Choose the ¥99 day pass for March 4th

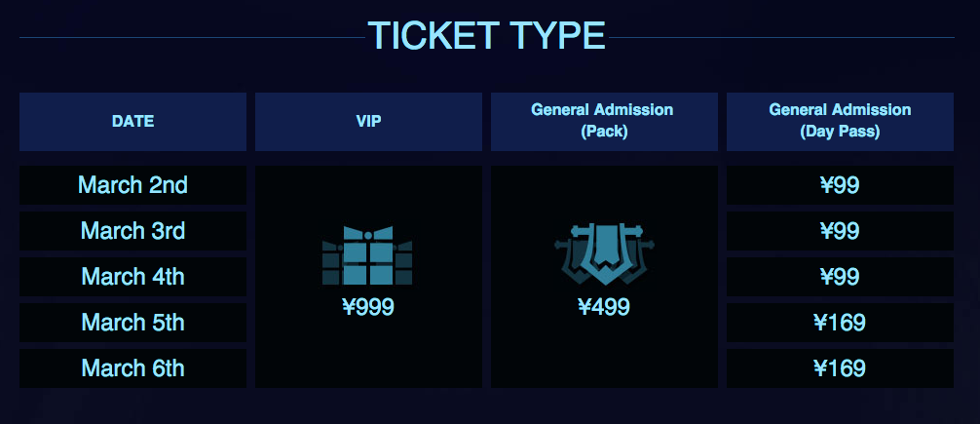pos(840,277)
